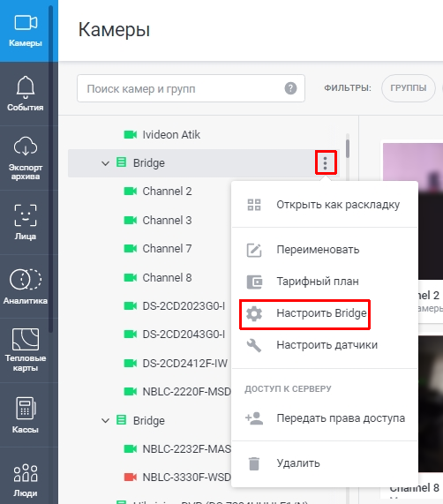Click the wallet icon beside Тарифный план
The height and width of the screenshot is (504, 443).
[254, 282]
